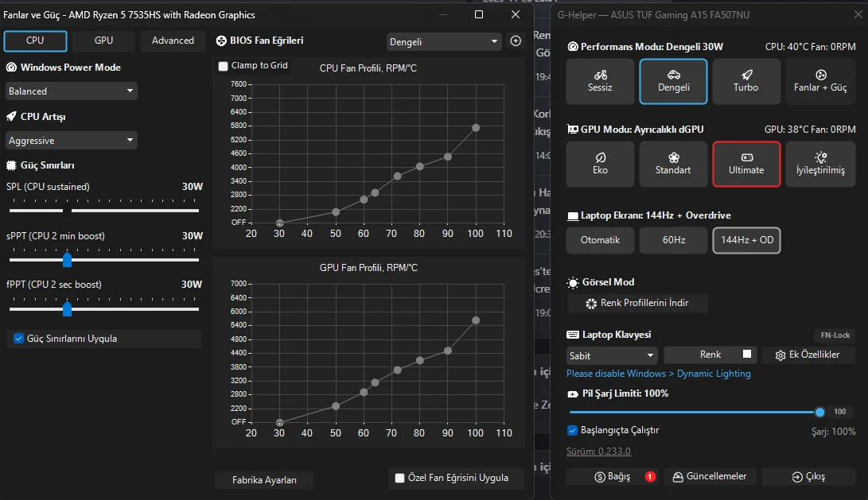
Task: Click CPU fan curve point at 100°C
Action: coord(476,128)
